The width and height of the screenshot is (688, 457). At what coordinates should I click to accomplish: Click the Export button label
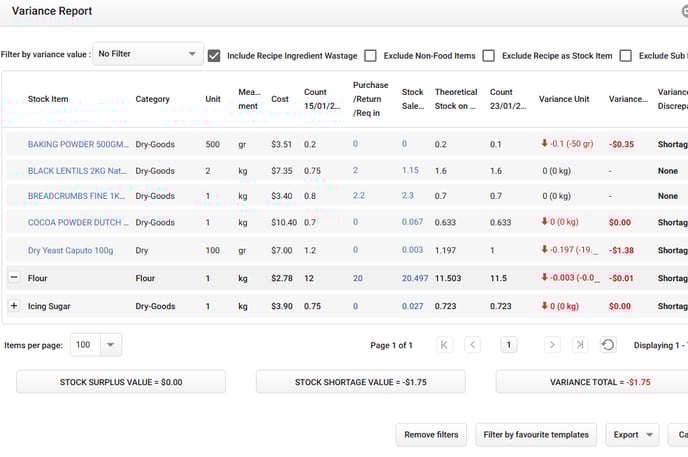pos(626,435)
